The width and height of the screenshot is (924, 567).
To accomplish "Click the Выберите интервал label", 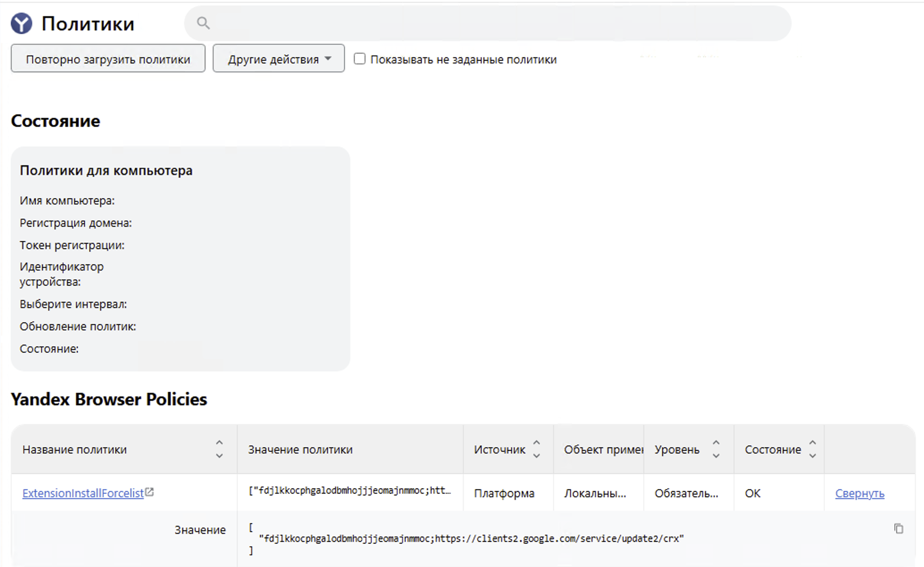I will (x=73, y=304).
